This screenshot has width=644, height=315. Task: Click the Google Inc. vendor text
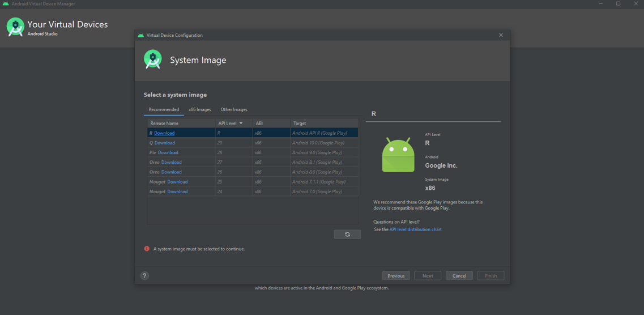click(x=441, y=166)
